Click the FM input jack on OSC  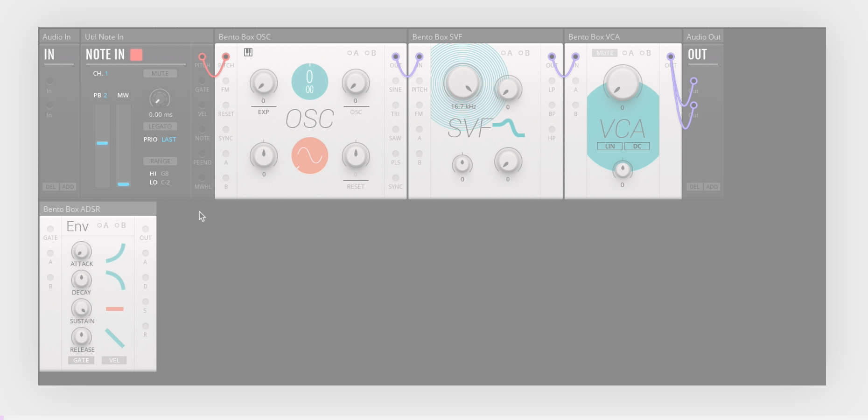tap(226, 81)
